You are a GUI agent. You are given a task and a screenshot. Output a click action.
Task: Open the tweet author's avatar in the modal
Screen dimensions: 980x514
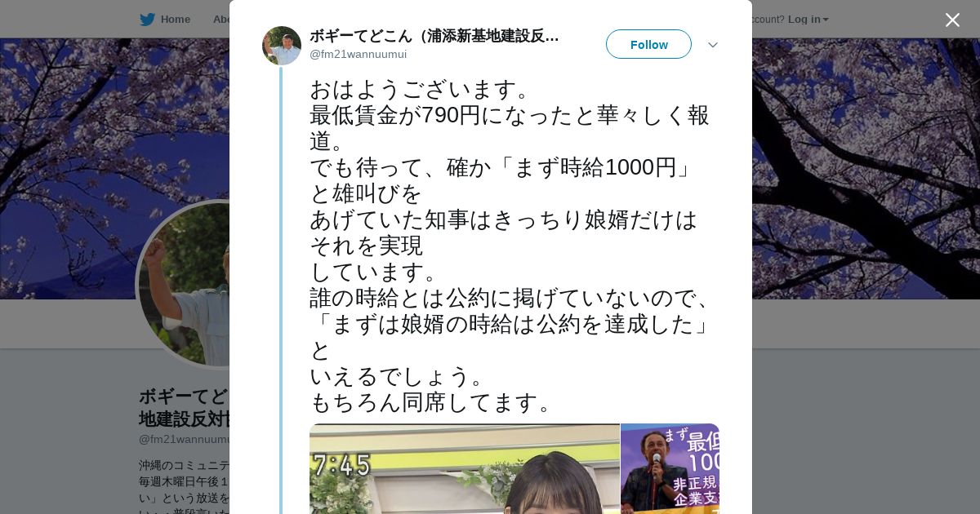pos(282,46)
